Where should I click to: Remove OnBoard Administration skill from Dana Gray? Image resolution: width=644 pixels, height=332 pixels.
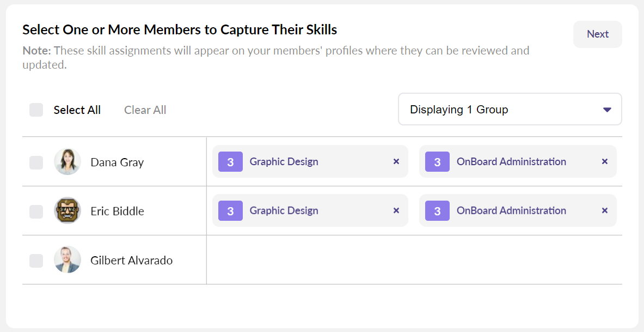coord(604,162)
